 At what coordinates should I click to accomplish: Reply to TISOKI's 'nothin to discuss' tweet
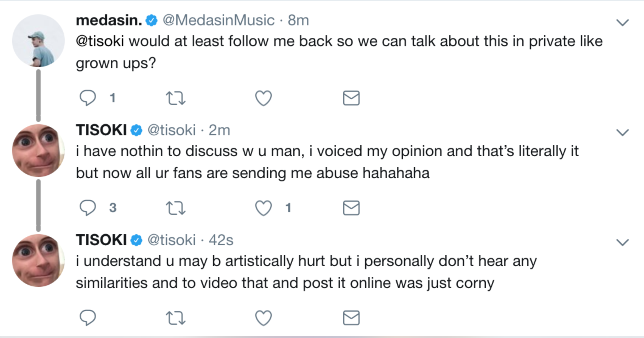tap(88, 208)
